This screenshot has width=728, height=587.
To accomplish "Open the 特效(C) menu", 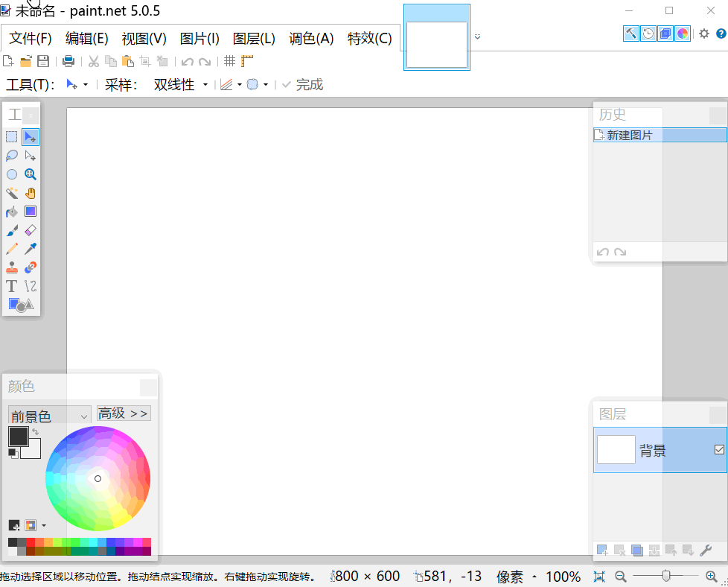I will pos(370,38).
